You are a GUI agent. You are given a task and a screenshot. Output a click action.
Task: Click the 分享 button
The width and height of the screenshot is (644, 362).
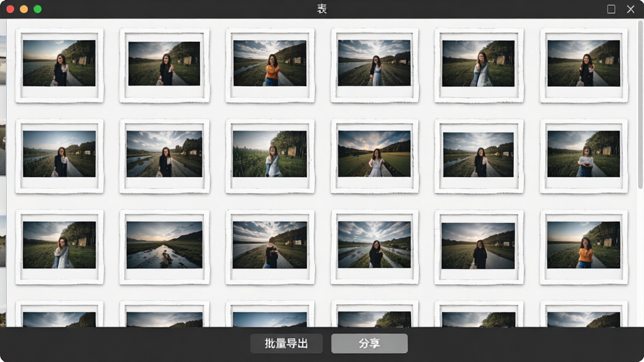(x=369, y=343)
